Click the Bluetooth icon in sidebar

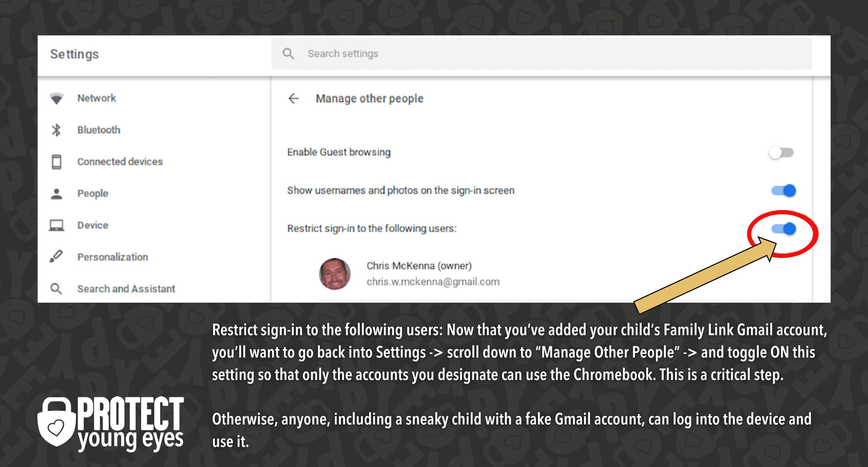(x=56, y=130)
